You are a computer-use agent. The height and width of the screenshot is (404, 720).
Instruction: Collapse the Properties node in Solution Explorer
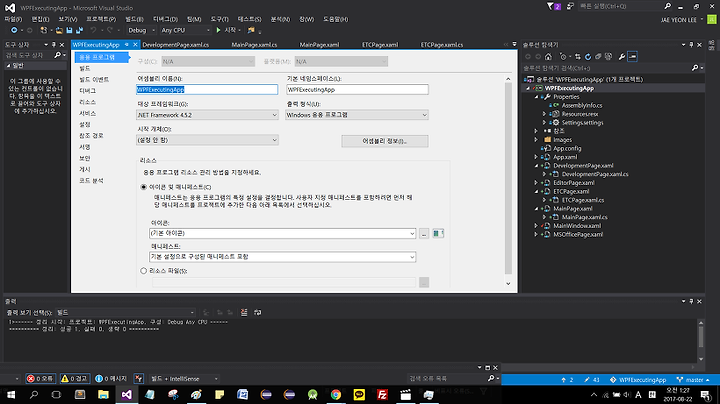click(x=536, y=97)
